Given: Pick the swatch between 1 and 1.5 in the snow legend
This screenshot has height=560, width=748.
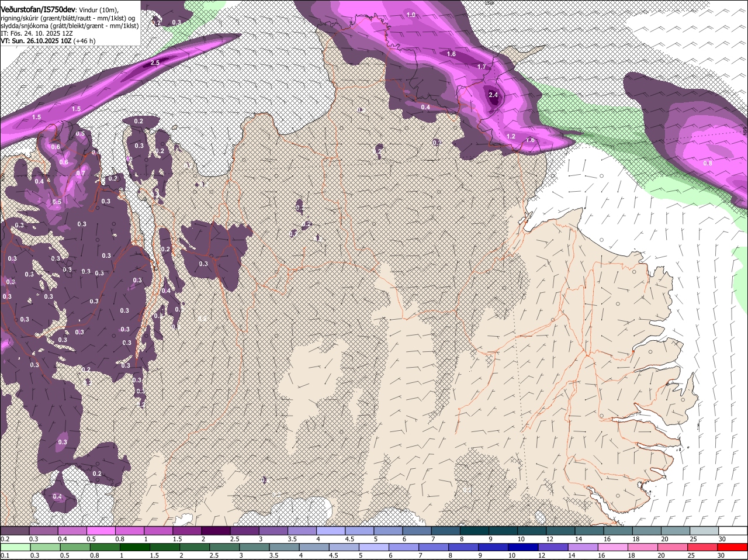Looking at the screenshot, I should pyautogui.click(x=160, y=531).
